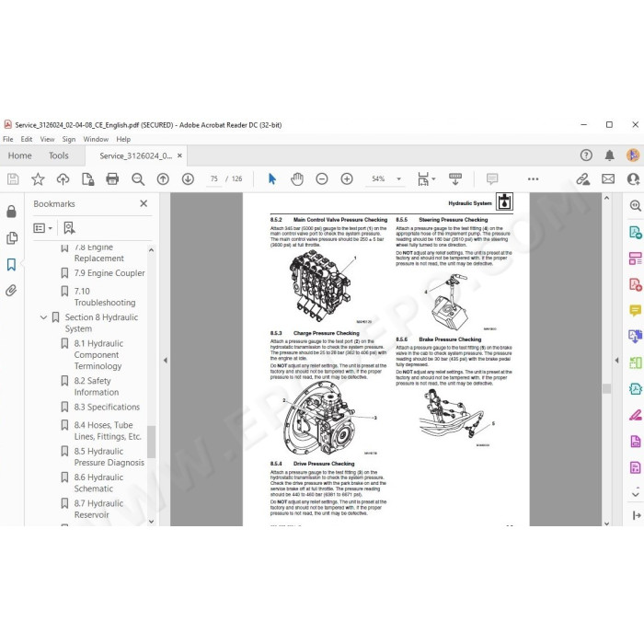Click the 54% zoom value field

pos(378,179)
